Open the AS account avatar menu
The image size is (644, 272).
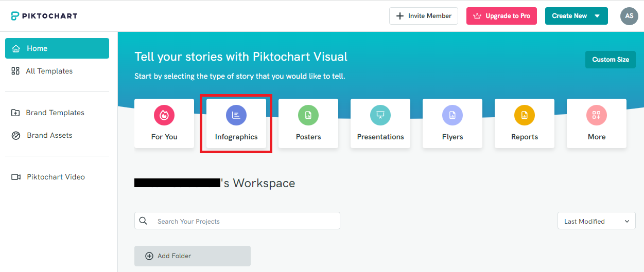629,16
